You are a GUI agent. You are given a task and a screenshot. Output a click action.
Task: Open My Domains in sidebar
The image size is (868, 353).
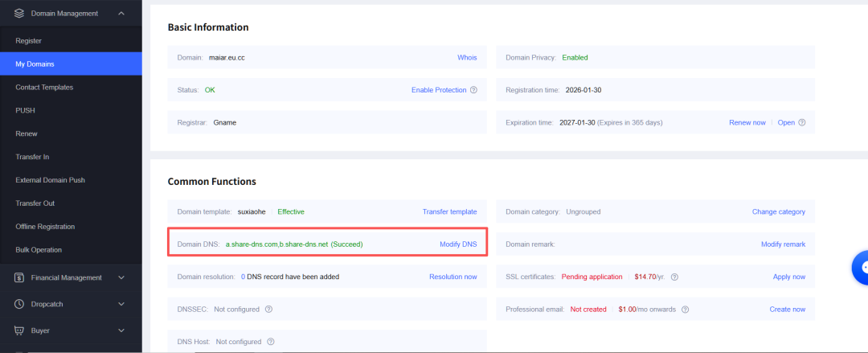[x=35, y=64]
